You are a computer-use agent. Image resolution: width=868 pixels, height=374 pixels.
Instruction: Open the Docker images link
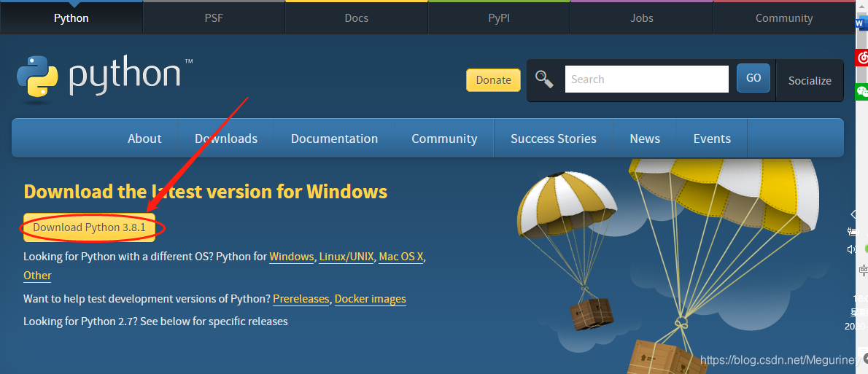click(371, 299)
